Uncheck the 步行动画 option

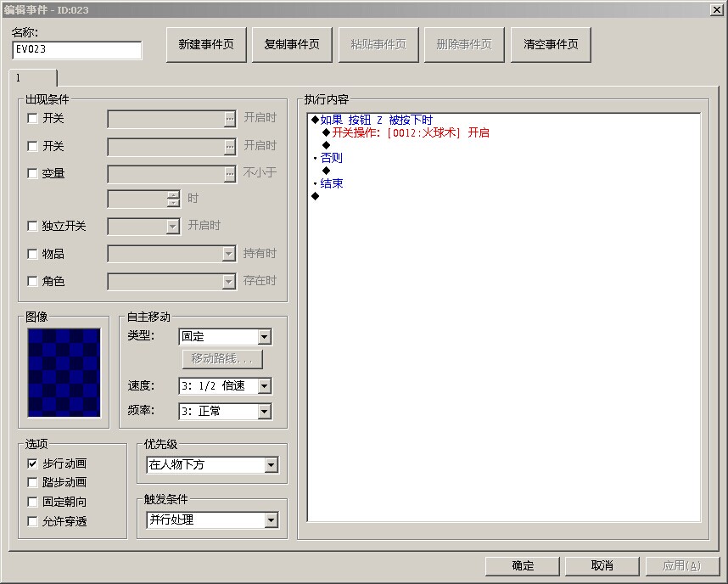tap(32, 463)
